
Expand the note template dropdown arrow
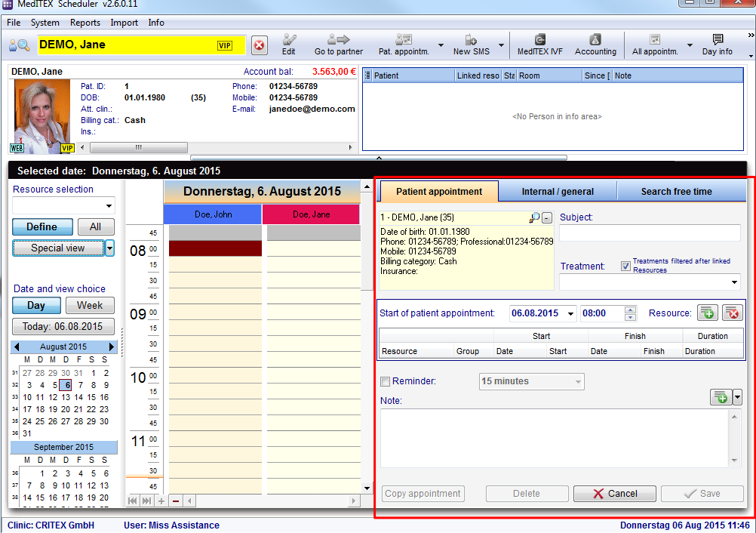[x=737, y=397]
